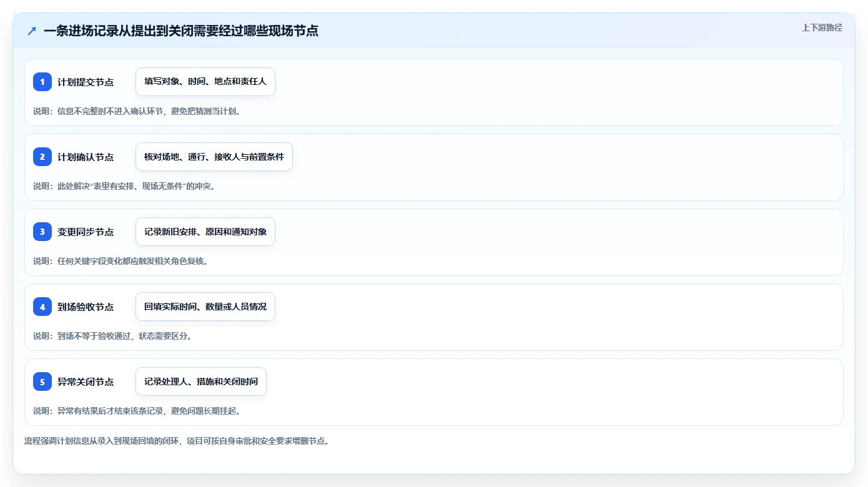The image size is (868, 487).
Task: Select the 计划提交节点 label
Action: (x=86, y=82)
